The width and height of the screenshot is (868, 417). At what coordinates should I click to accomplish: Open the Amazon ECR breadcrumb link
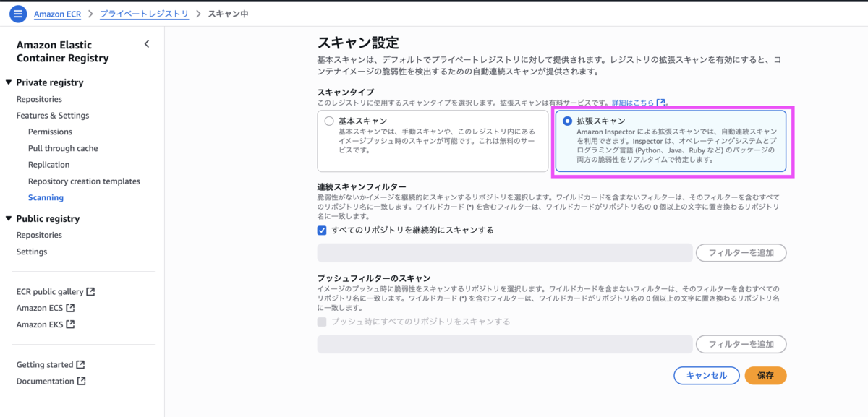(57, 14)
